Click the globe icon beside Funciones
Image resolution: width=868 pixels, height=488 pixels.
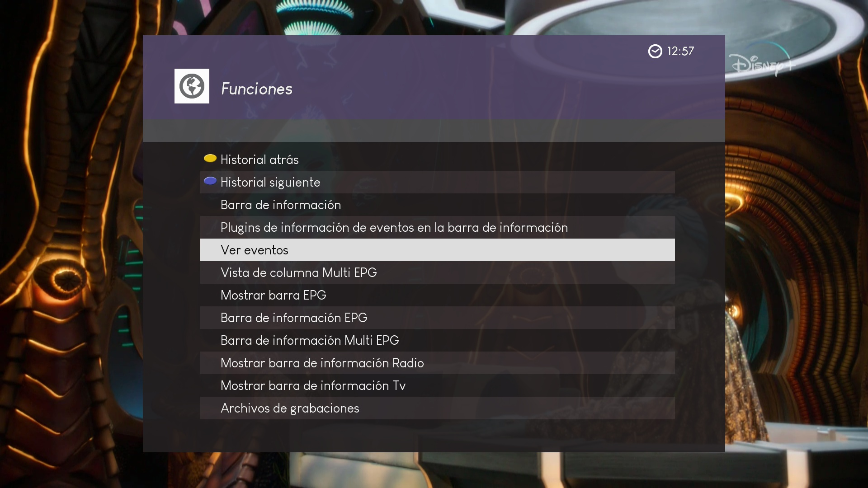click(x=192, y=86)
